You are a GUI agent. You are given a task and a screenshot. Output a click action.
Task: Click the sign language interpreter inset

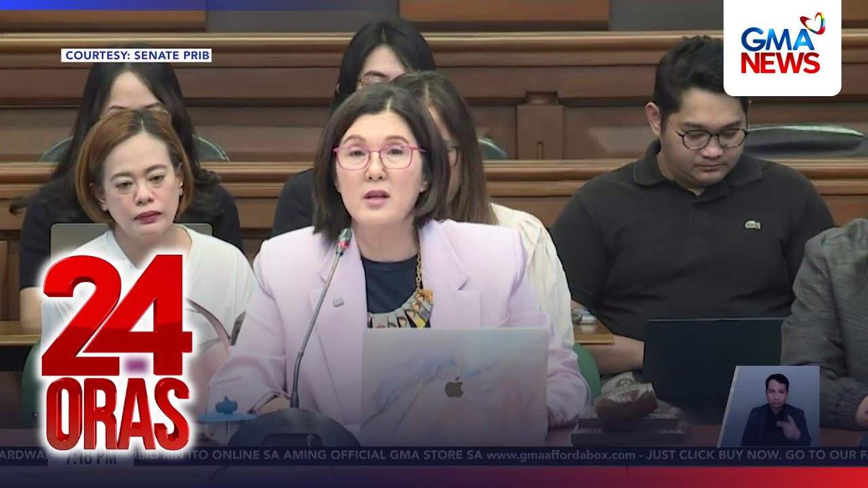(769, 406)
